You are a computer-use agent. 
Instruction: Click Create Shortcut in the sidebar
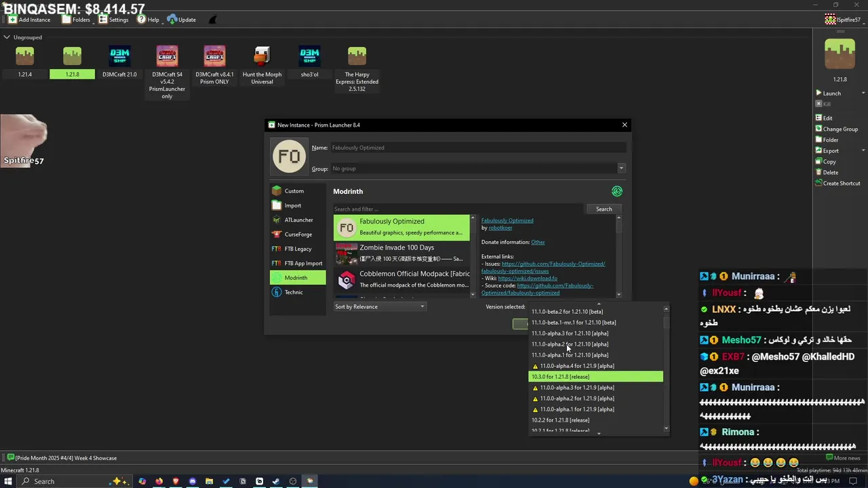[838, 183]
